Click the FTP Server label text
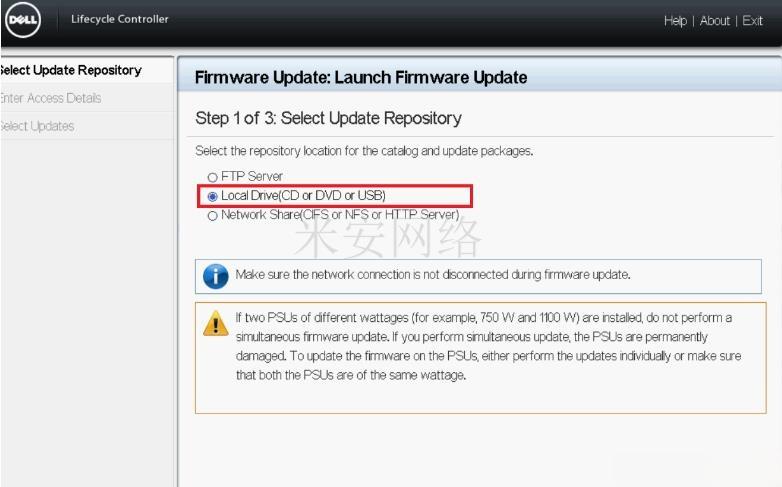 [x=252, y=176]
